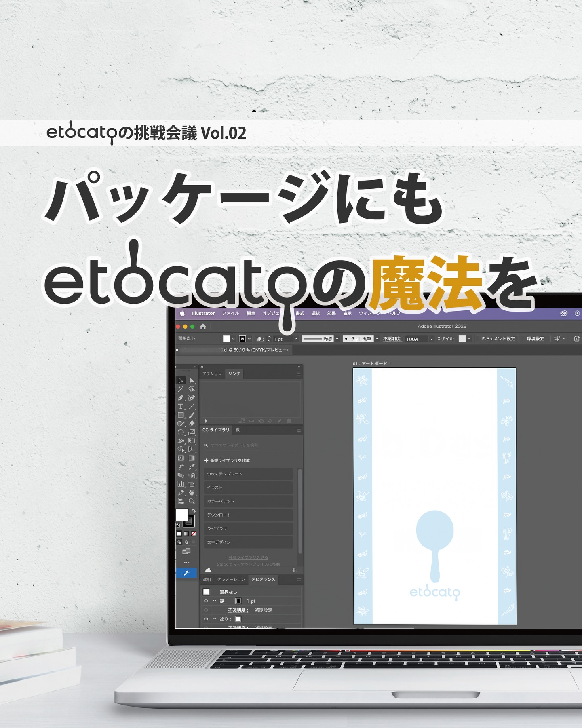The height and width of the screenshot is (728, 582).
Task: Open the スタイル graphic style dropdown
Action: point(469,339)
